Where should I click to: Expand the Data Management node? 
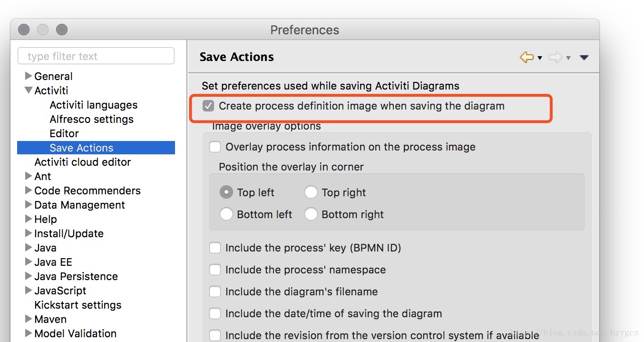point(29,204)
